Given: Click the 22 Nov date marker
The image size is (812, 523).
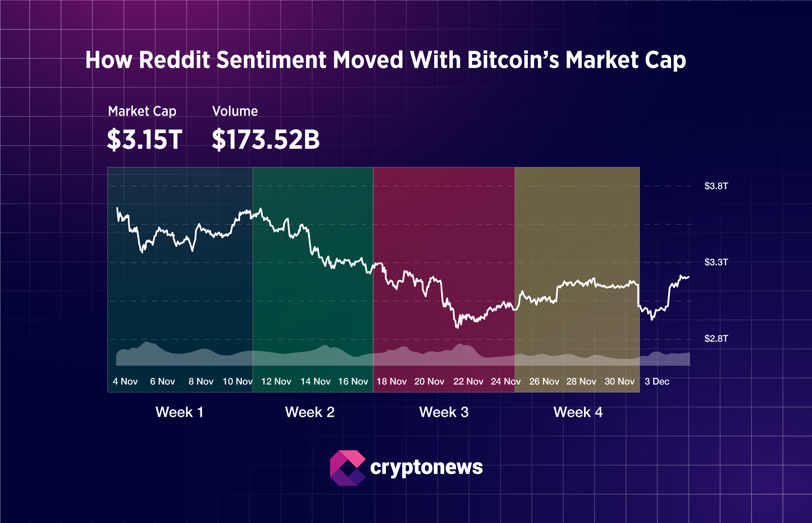Looking at the screenshot, I should tap(468, 382).
